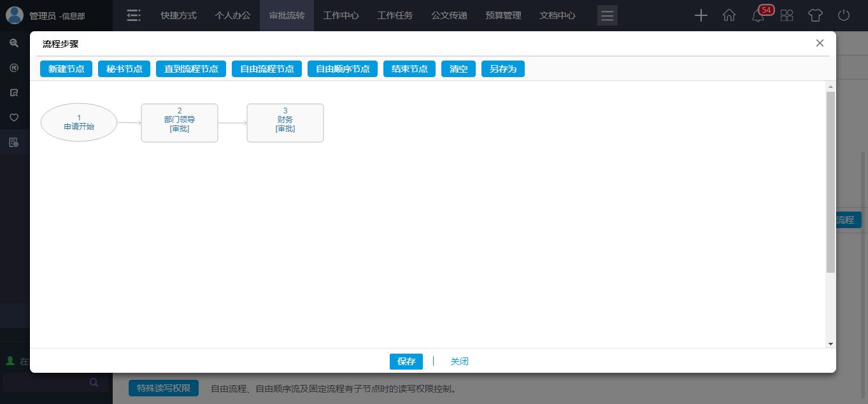
Task: Open the 文档中心 menu tab
Action: point(557,15)
